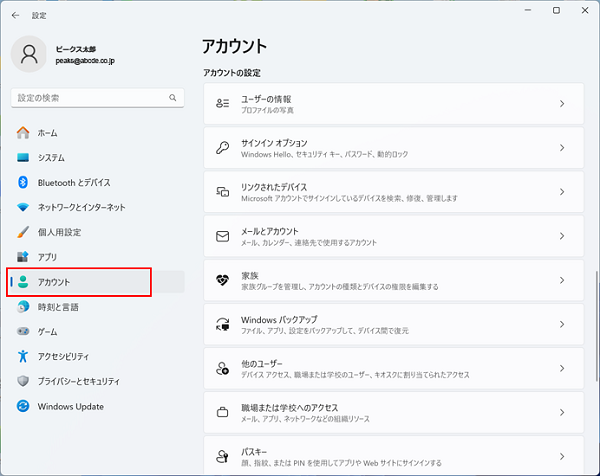Open the リンクされたデバイス chevron arrow
Image resolution: width=600 pixels, height=476 pixels.
pos(562,192)
